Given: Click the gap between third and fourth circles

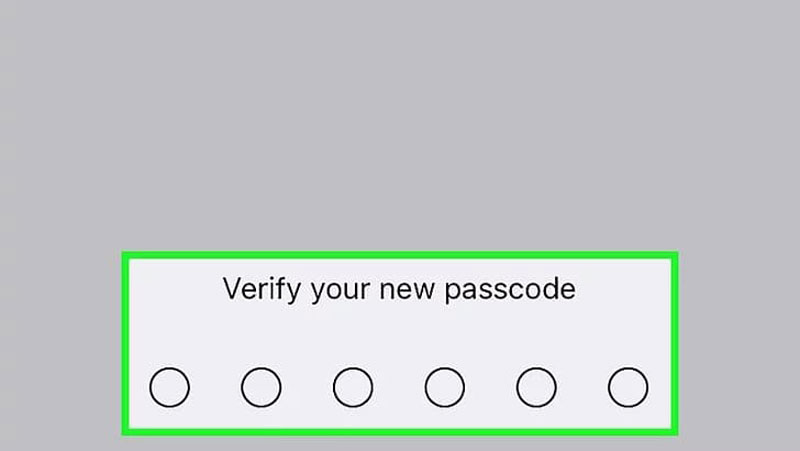Looking at the screenshot, I should [x=399, y=387].
